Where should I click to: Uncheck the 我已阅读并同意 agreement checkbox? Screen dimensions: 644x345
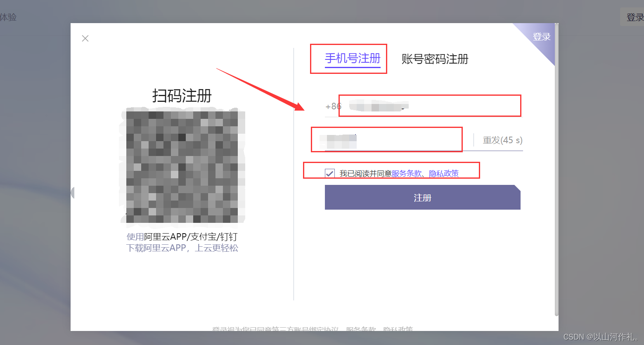click(x=329, y=173)
